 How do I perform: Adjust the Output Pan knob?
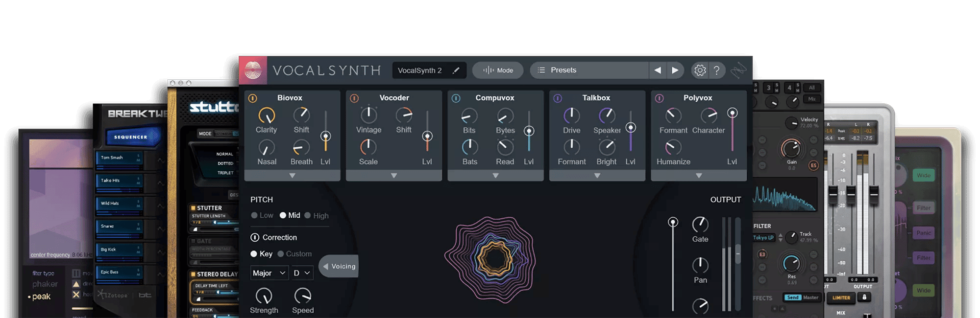tap(700, 266)
